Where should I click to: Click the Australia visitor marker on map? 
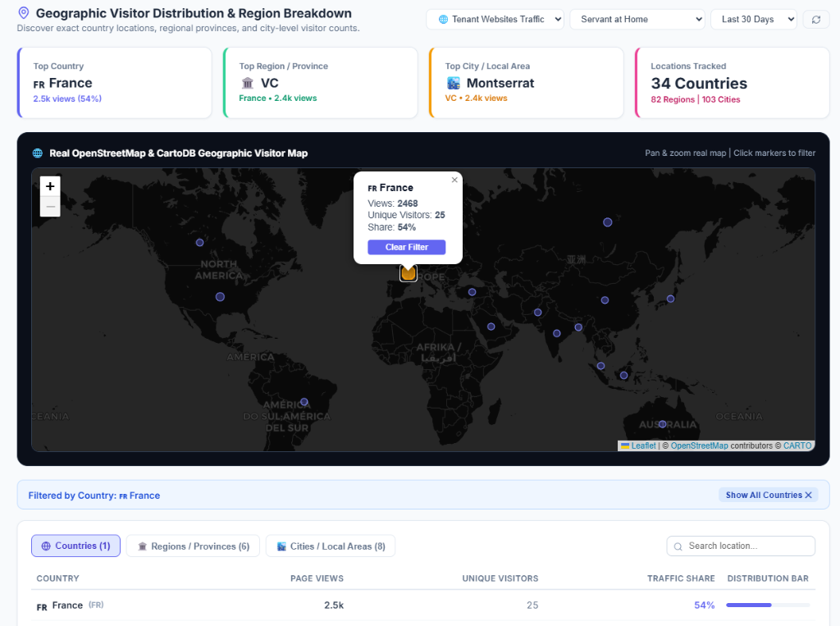click(663, 424)
